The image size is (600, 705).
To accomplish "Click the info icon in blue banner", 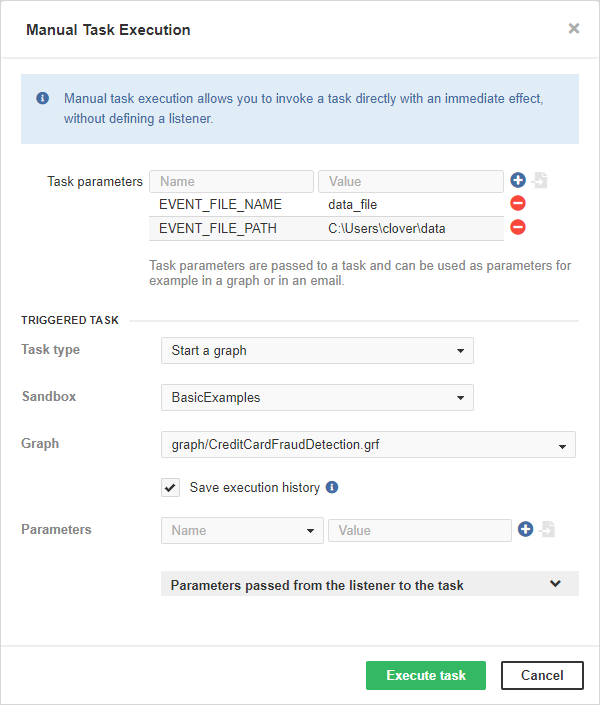I will pos(43,99).
